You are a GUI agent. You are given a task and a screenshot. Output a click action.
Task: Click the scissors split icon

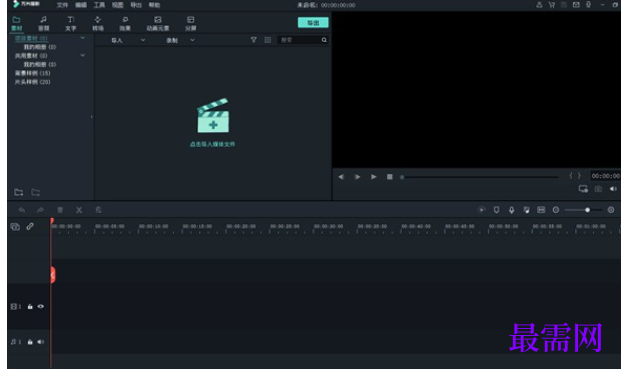click(x=79, y=210)
